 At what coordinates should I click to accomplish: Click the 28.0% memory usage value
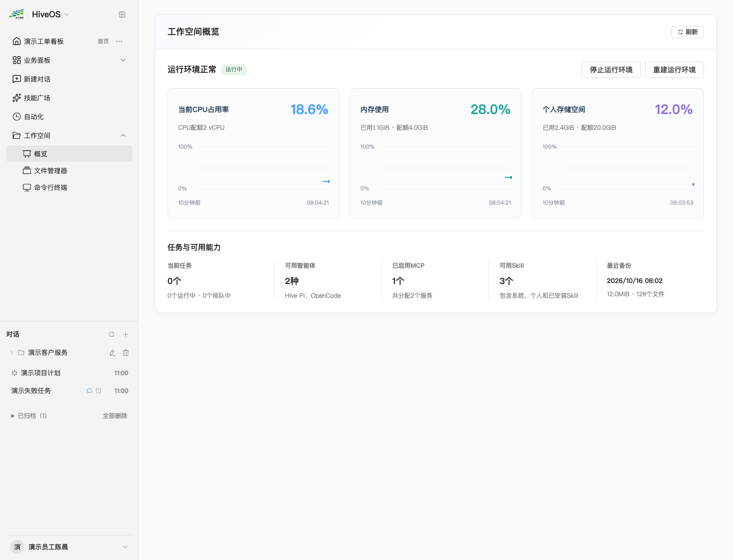tap(491, 109)
